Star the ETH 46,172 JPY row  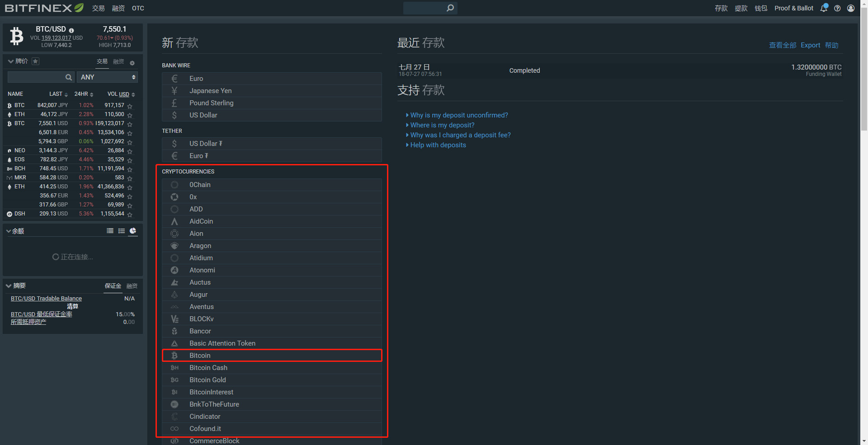[130, 115]
